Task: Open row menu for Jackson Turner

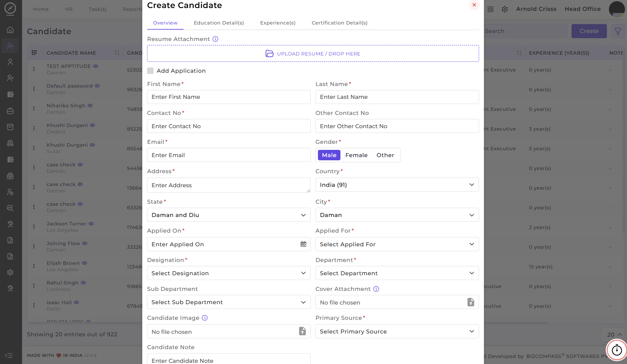Action: click(34, 227)
